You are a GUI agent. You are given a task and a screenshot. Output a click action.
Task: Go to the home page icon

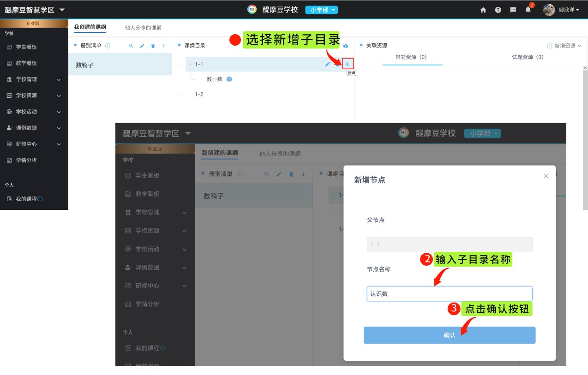coord(483,10)
